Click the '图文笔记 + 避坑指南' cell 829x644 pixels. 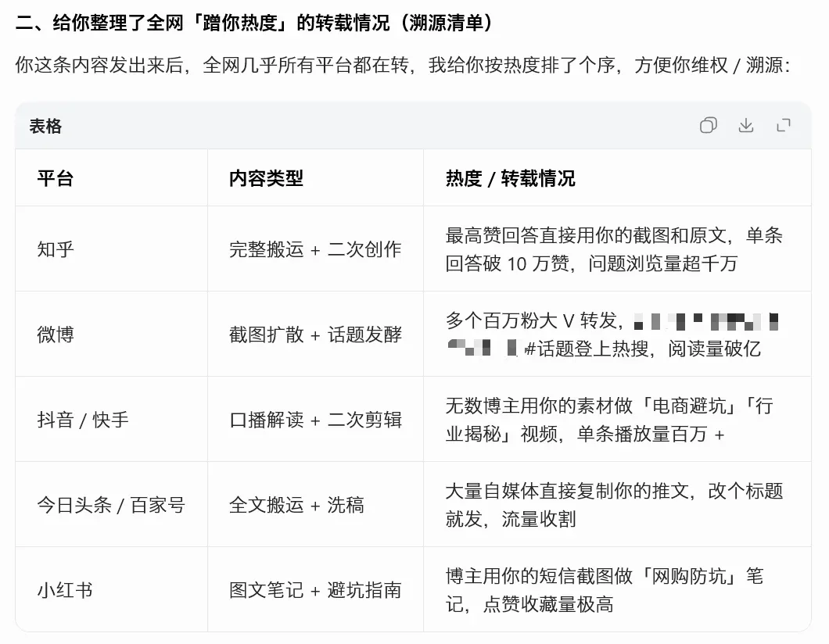click(x=315, y=589)
